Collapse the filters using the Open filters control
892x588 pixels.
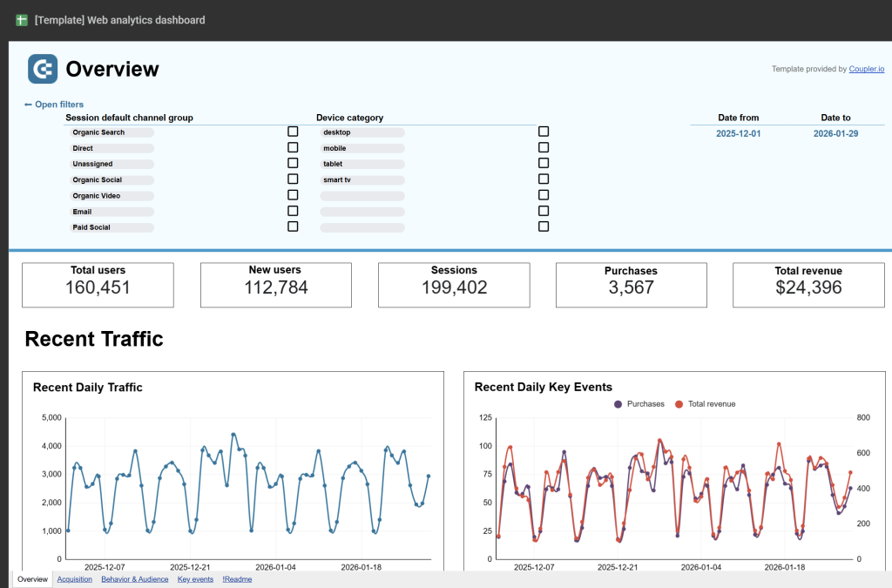55,104
